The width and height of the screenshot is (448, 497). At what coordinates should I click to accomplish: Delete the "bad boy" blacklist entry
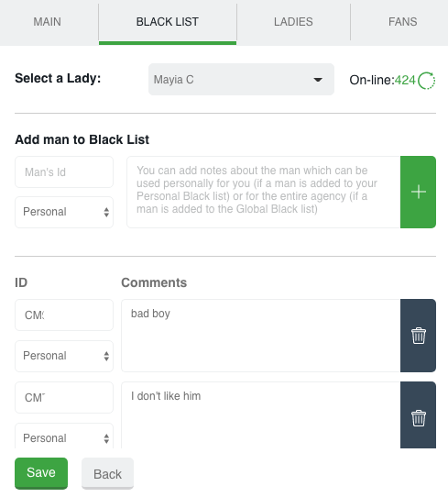(x=418, y=336)
